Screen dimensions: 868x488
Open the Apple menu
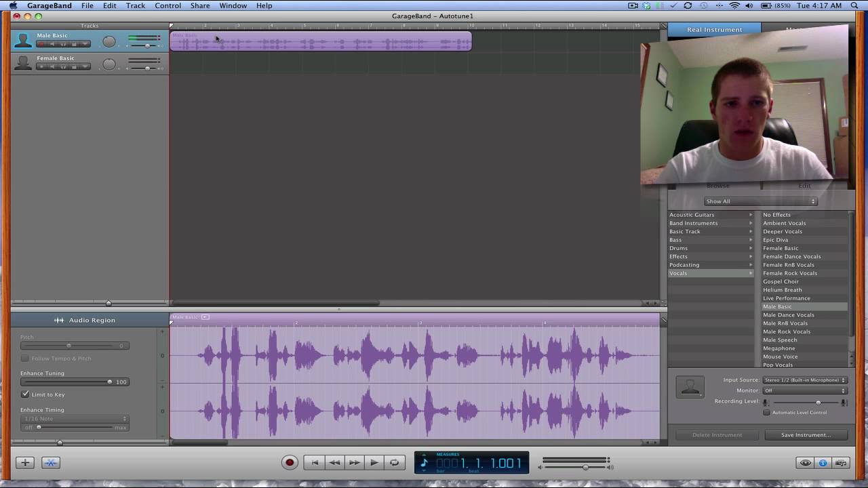[13, 5]
